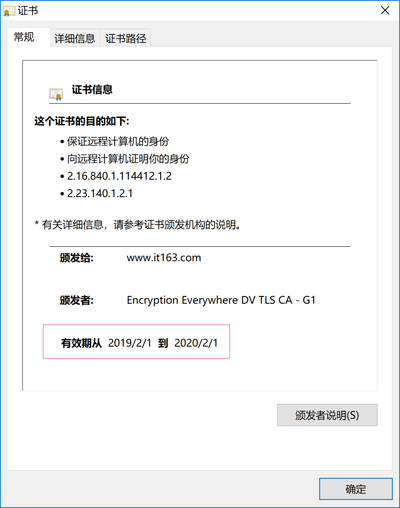400x508 pixels.
Task: Click the 保证远程计算机的身份 purpose line
Action: (x=118, y=141)
